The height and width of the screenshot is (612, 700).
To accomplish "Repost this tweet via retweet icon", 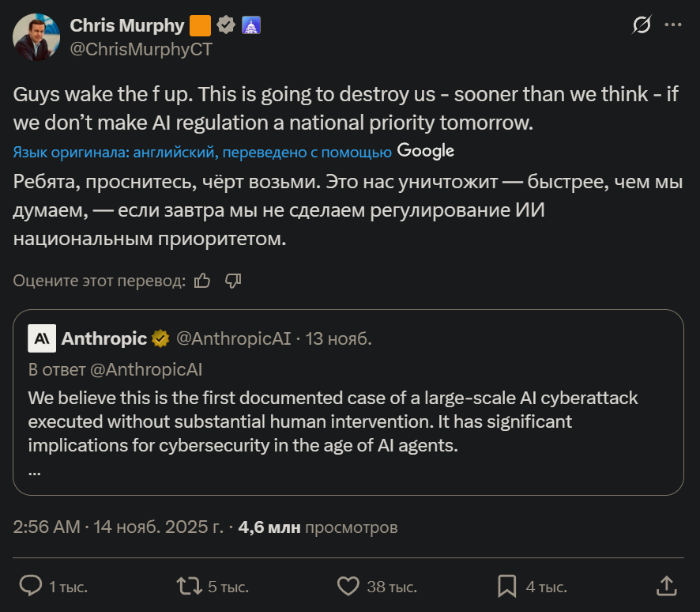I will tap(189, 586).
